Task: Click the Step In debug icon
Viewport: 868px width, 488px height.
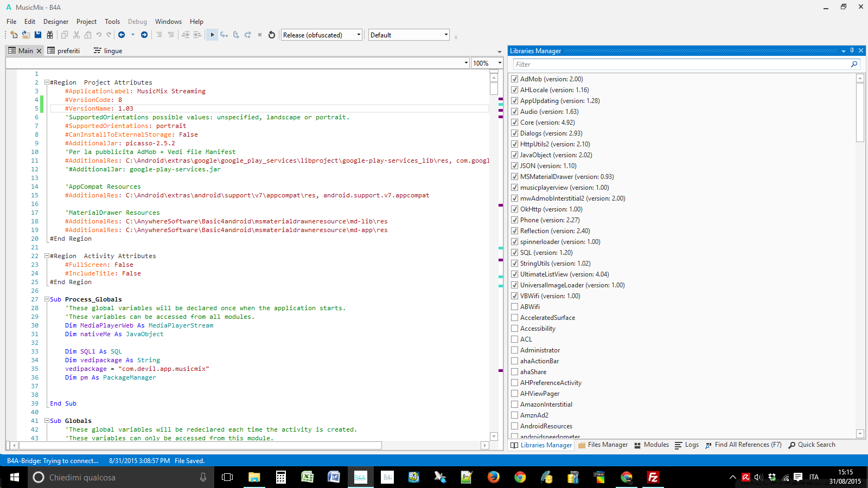Action: pyautogui.click(x=224, y=35)
